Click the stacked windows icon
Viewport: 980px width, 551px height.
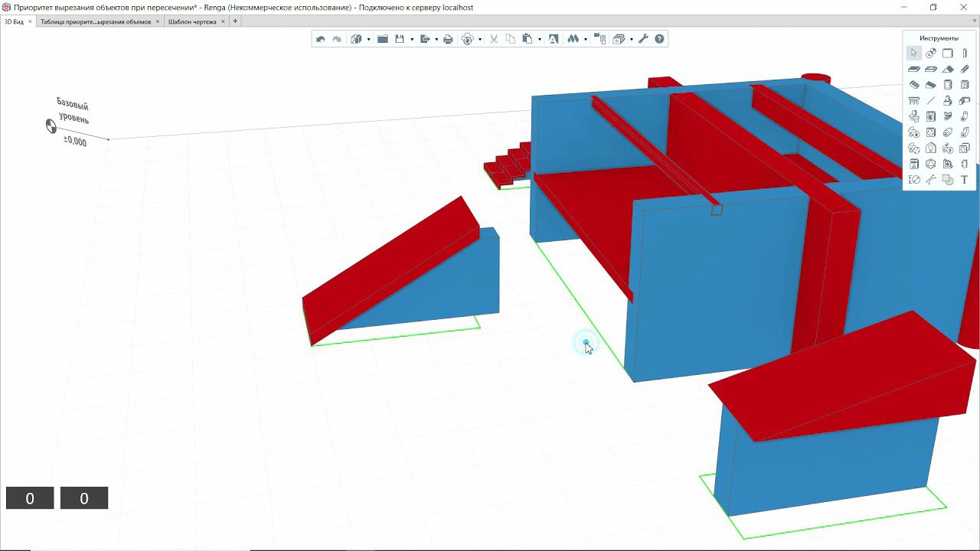(x=619, y=39)
